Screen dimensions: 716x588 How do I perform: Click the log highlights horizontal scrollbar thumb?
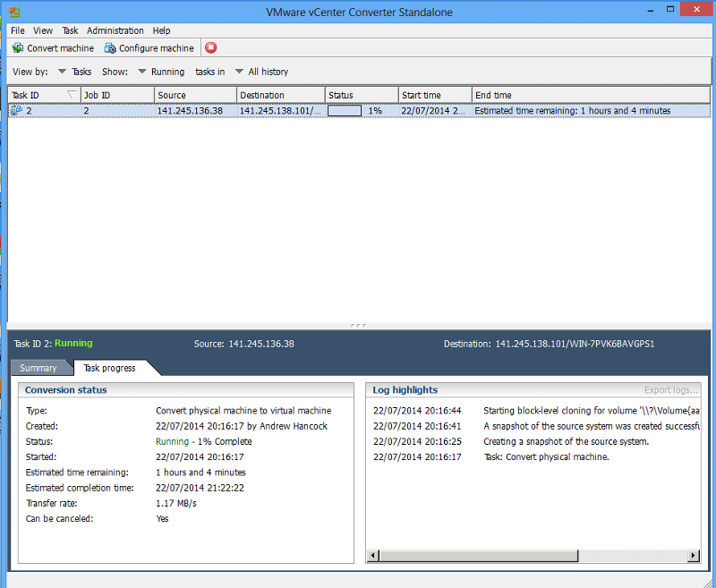pyautogui.click(x=479, y=556)
